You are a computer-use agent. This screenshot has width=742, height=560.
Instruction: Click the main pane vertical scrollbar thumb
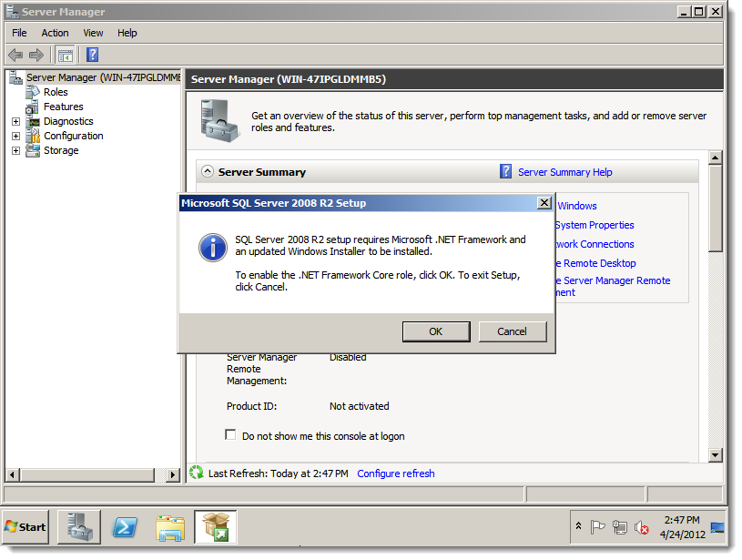[x=715, y=208]
